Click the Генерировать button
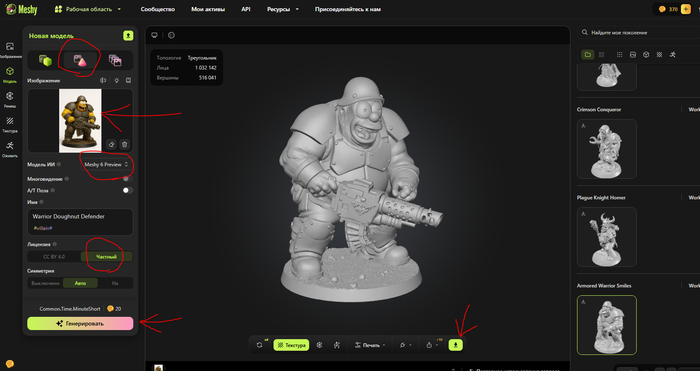700x371 pixels. pyautogui.click(x=80, y=324)
